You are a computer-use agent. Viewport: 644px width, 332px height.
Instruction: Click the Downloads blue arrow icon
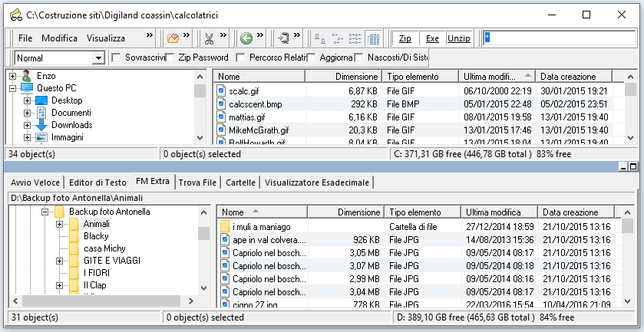pos(41,125)
